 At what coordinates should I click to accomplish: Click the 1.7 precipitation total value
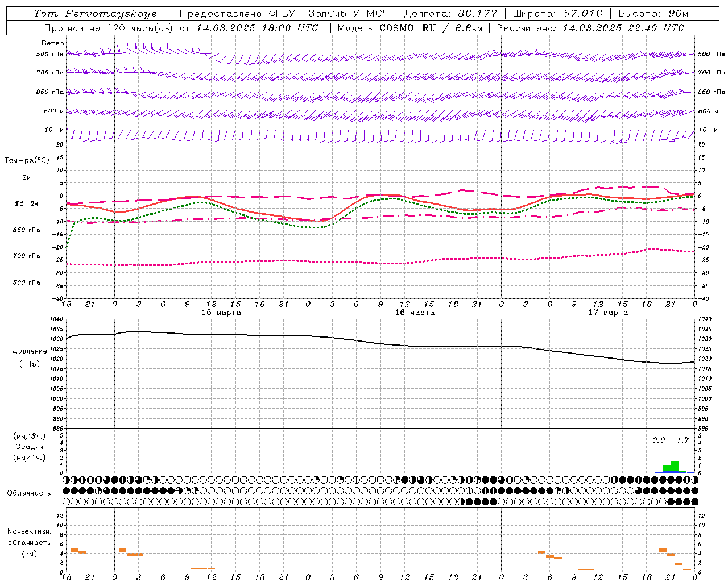pos(682,440)
